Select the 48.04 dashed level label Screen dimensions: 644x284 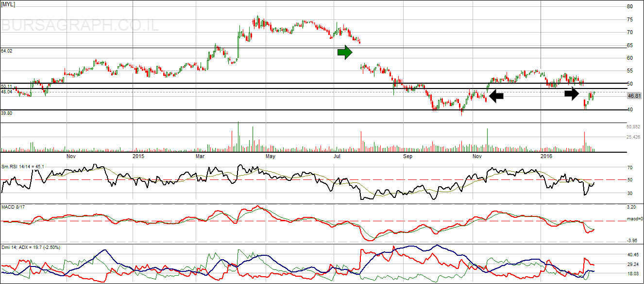point(7,91)
